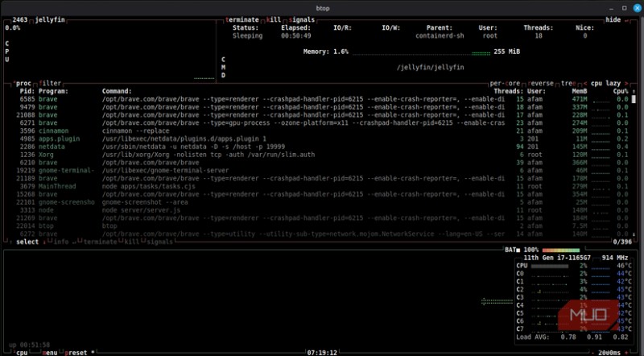Click the current sort label cpu lazy
Image resolution: width=644 pixels, height=356 pixels.
pos(605,83)
